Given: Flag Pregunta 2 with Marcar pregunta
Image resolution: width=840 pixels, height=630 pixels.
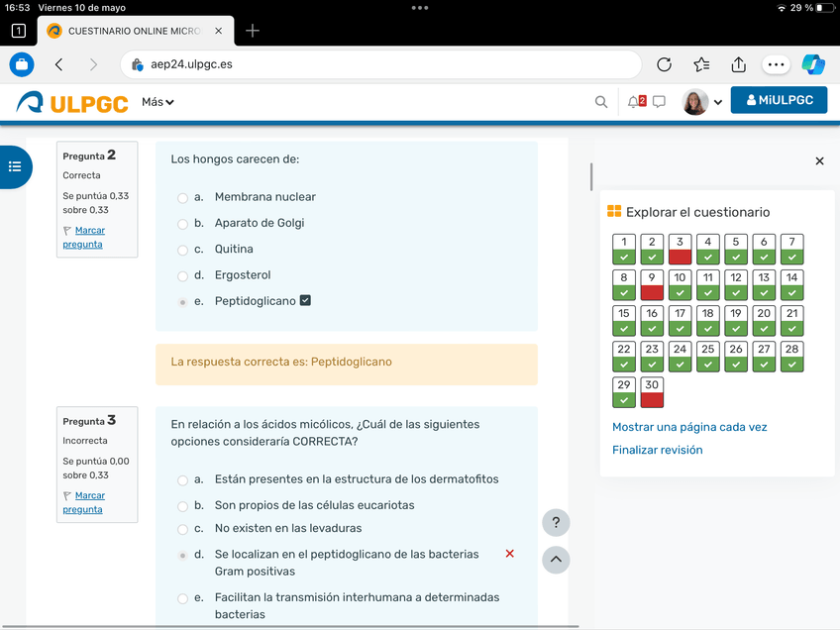Looking at the screenshot, I should click(x=84, y=237).
